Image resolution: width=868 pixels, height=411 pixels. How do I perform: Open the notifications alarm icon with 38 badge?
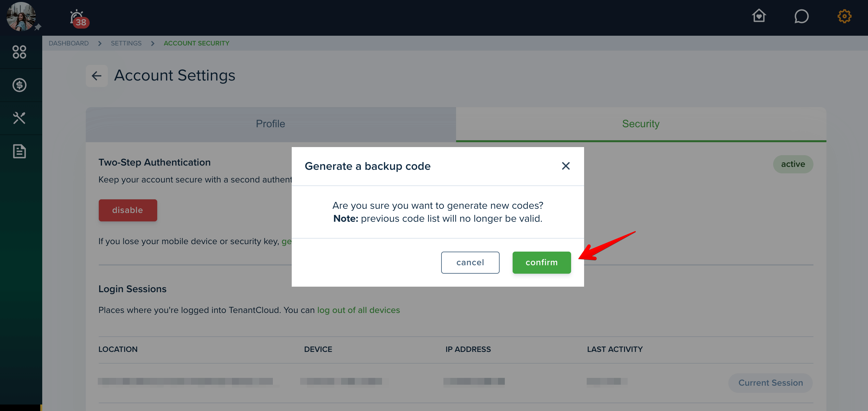79,19
